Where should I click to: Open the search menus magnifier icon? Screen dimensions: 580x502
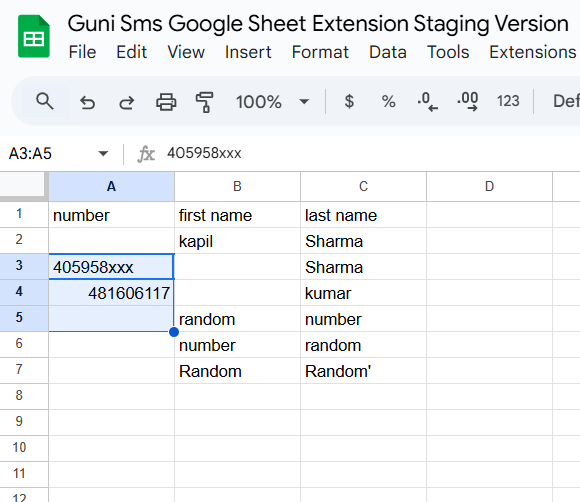45,101
